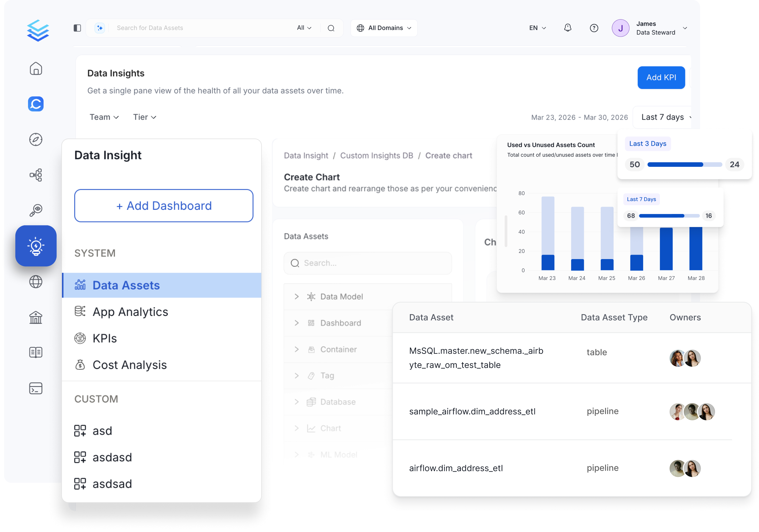Toggle the sidebar collapse icon
This screenshot has width=759, height=532.
(77, 28)
